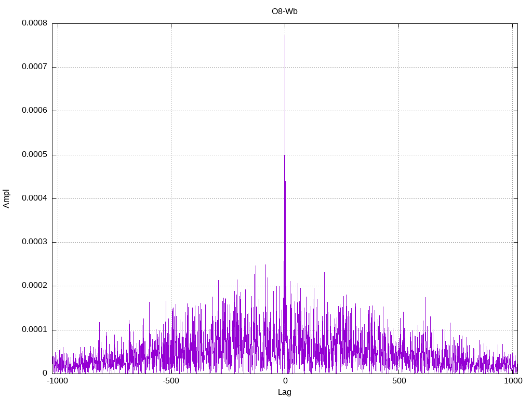The width and height of the screenshot is (532, 399).
Task: Click the 0 tick label on y-axis
Action: tap(45, 374)
